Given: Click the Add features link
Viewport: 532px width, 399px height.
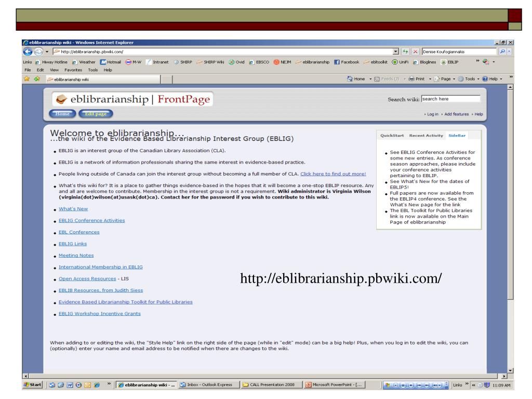Looking at the screenshot, I should [x=456, y=114].
